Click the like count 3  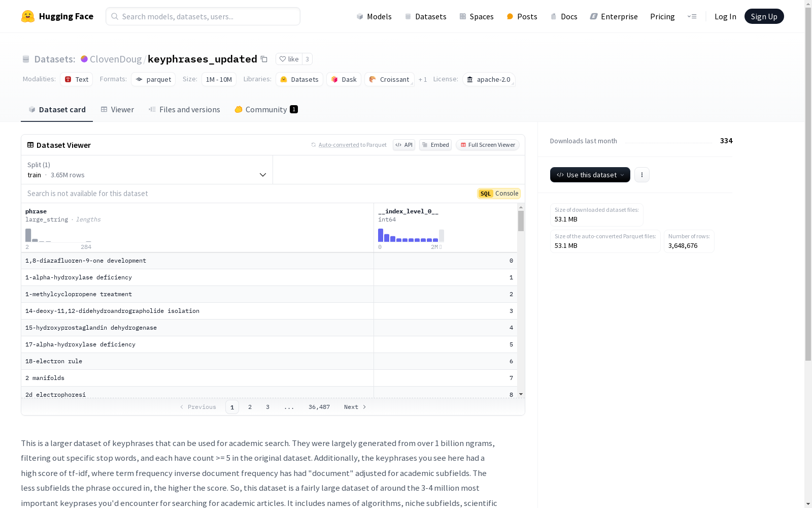[x=307, y=59]
